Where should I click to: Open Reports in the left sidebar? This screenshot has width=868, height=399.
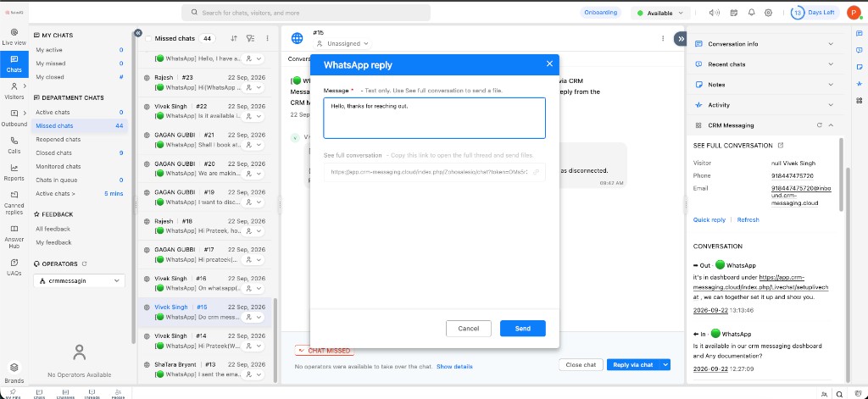coord(14,172)
